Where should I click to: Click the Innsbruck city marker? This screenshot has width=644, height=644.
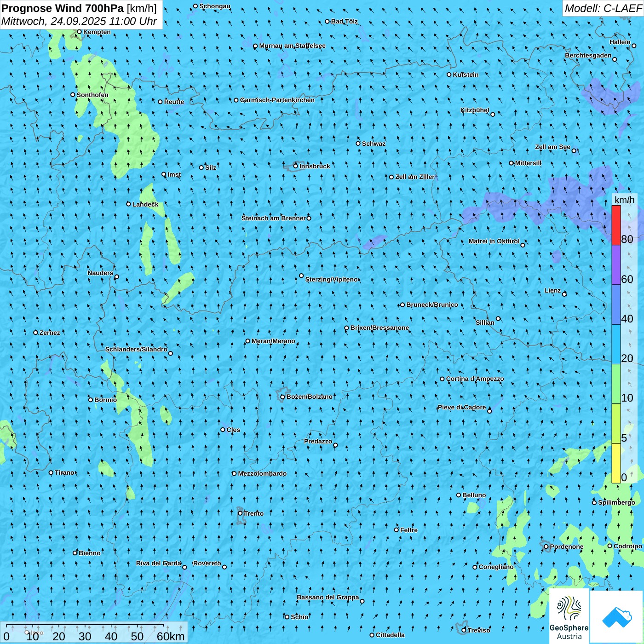click(296, 166)
